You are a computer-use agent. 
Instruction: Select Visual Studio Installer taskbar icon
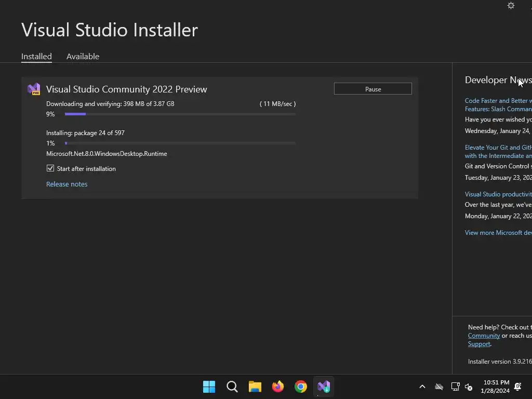point(324,387)
